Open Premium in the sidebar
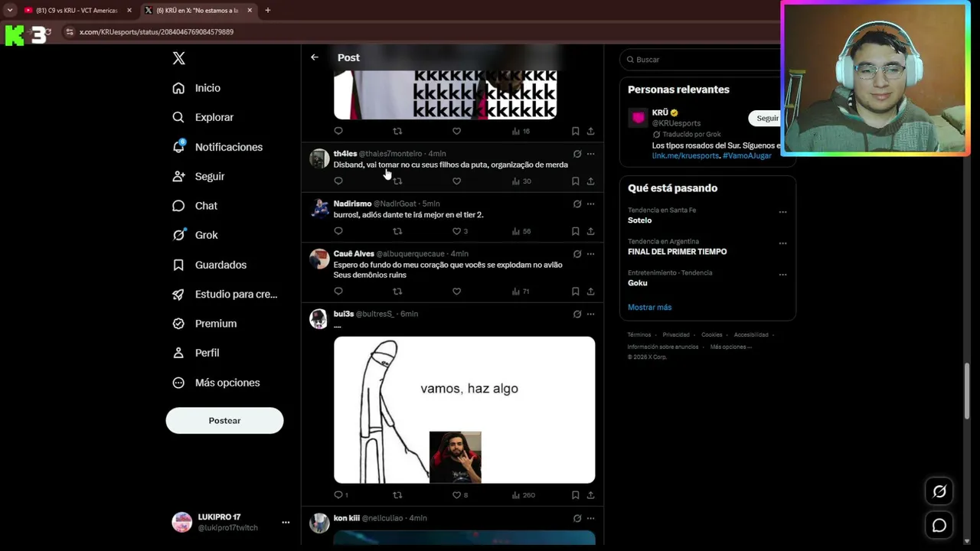980x551 pixels. click(205, 324)
